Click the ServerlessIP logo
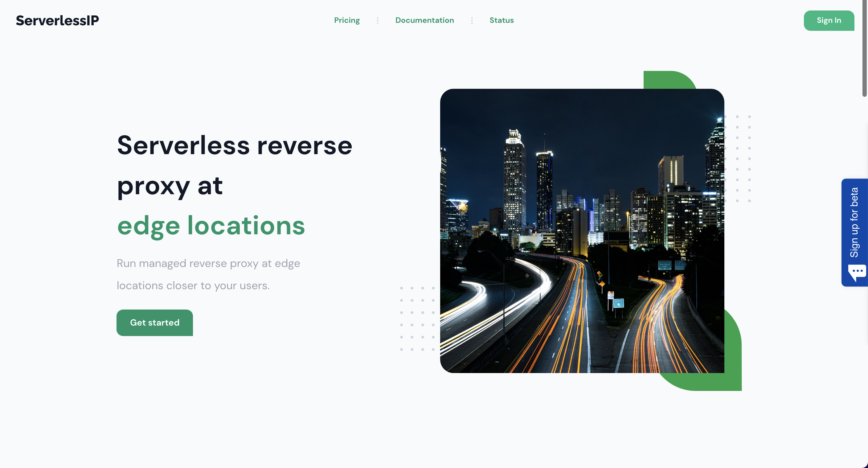Viewport: 868px width, 468px height. click(x=57, y=21)
